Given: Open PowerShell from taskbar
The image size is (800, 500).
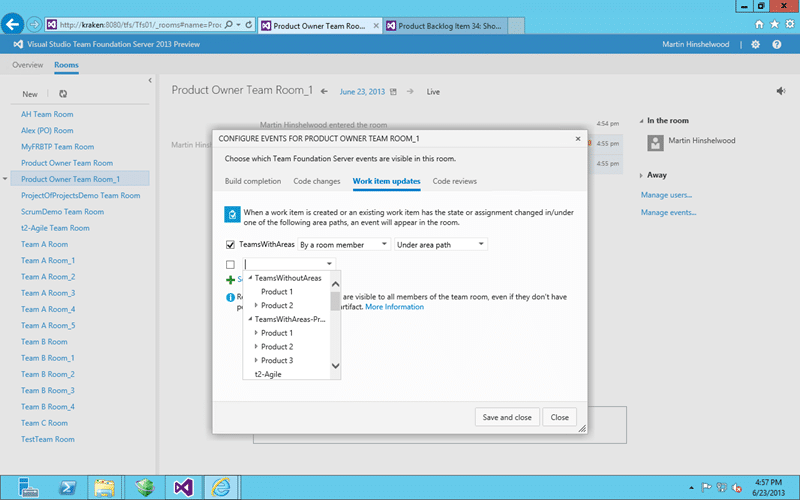Looking at the screenshot, I should coord(67,487).
